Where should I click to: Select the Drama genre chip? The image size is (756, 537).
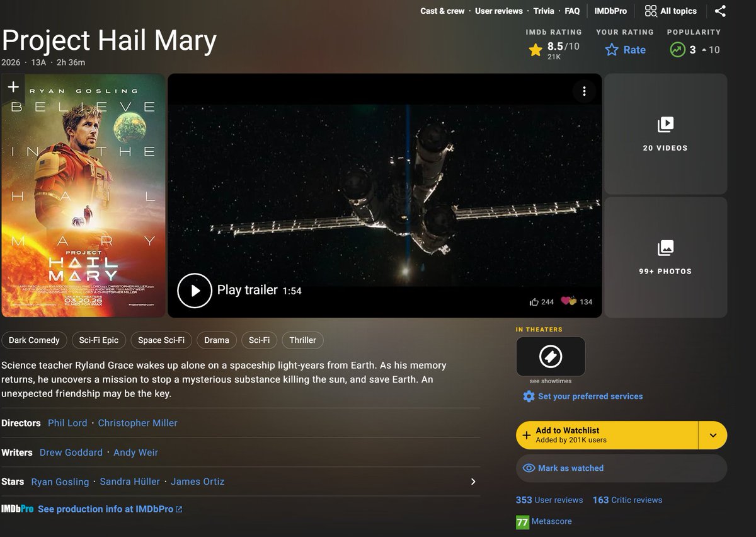(x=217, y=340)
